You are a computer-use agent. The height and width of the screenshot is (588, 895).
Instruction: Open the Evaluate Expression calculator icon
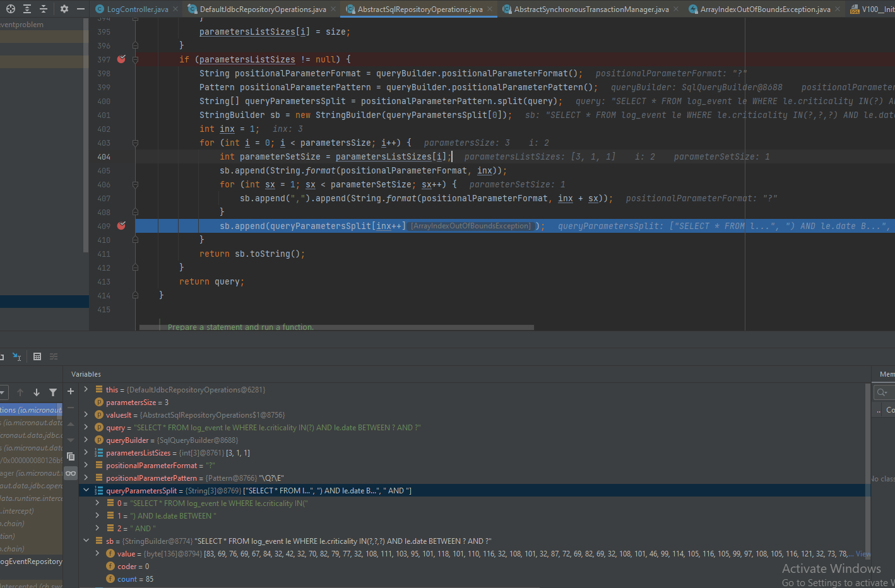pyautogui.click(x=37, y=356)
